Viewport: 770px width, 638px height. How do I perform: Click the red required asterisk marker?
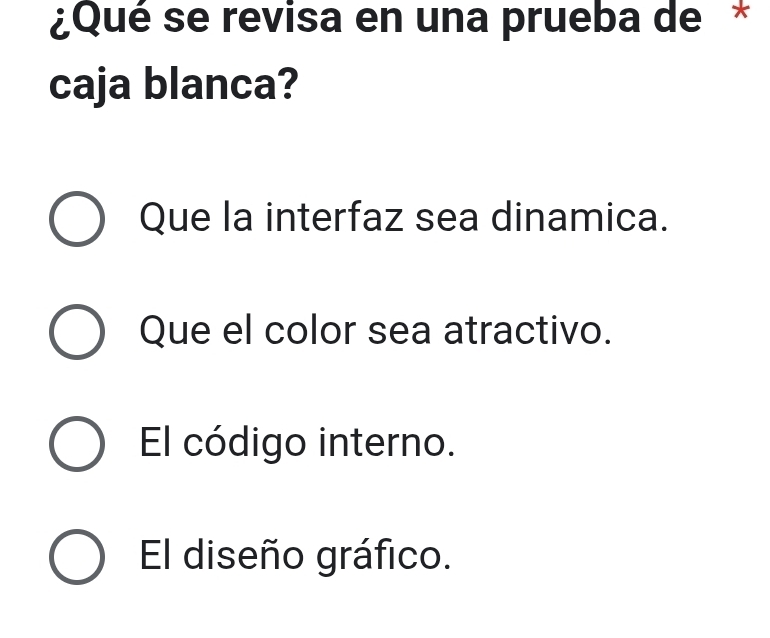coord(741,11)
